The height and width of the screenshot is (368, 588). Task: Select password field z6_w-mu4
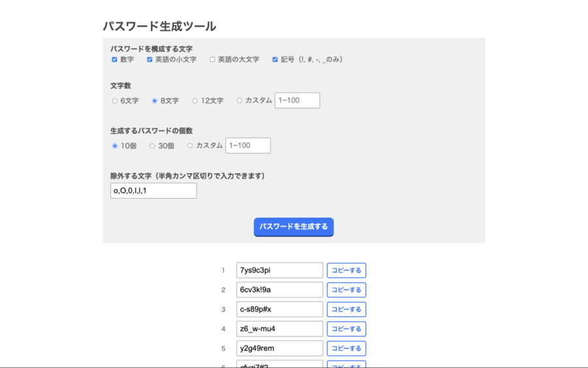(x=280, y=329)
